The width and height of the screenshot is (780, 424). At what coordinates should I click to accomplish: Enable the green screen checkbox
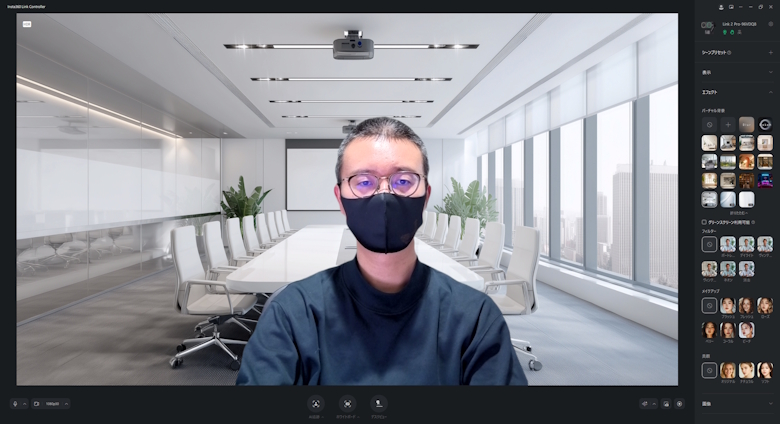tap(704, 221)
